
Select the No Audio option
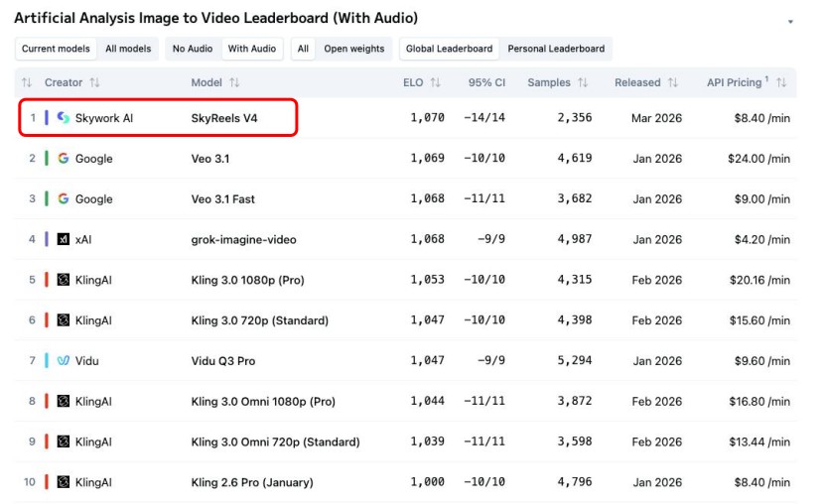(x=192, y=49)
